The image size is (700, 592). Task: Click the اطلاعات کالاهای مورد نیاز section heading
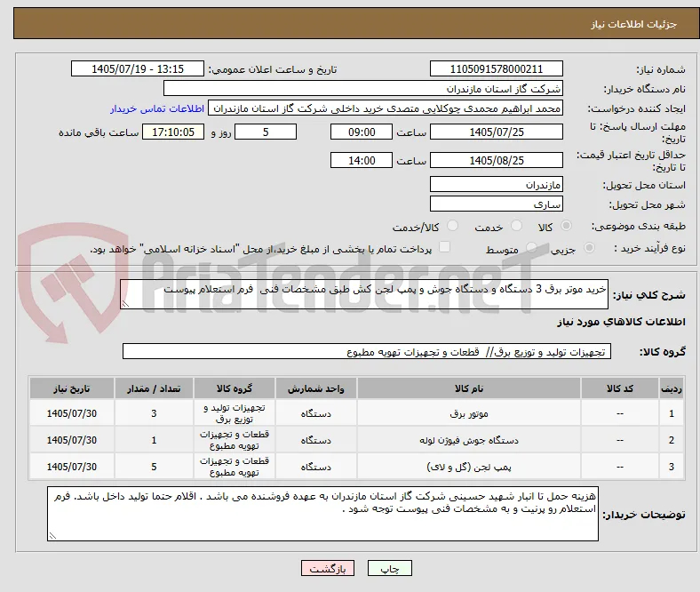pyautogui.click(x=621, y=322)
